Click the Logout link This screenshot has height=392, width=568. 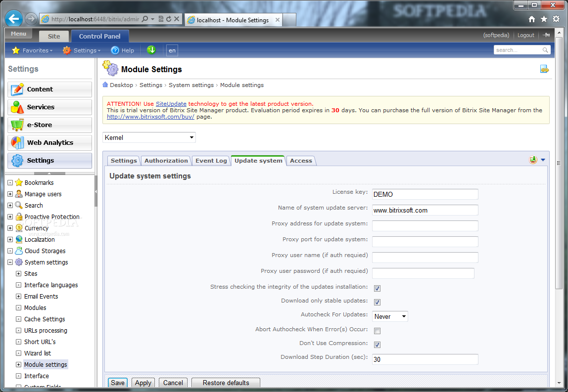point(525,35)
